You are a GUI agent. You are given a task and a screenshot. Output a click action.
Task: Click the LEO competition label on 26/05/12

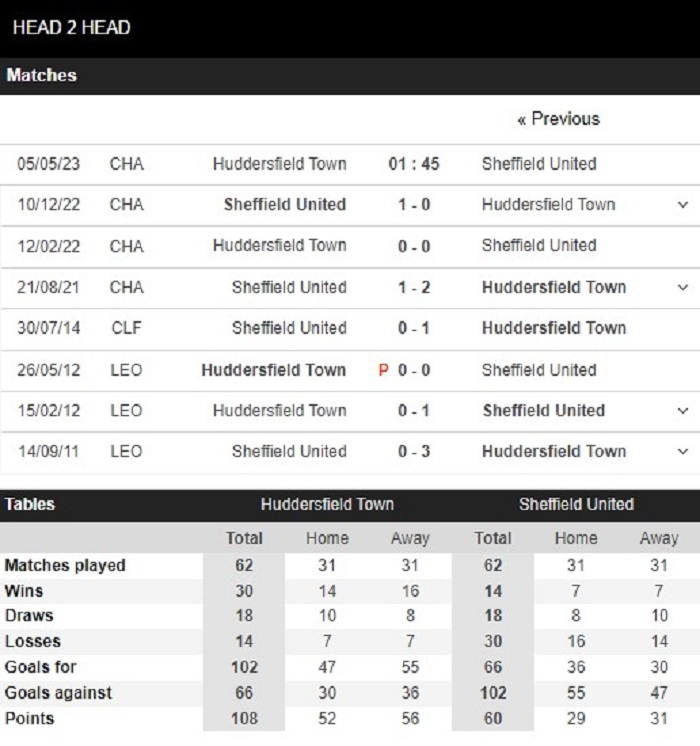point(126,370)
